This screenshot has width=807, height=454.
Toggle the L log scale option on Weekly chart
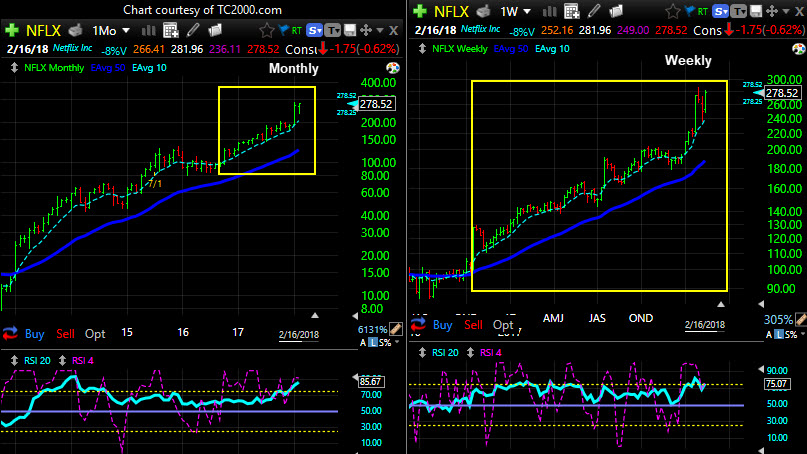click(x=779, y=335)
